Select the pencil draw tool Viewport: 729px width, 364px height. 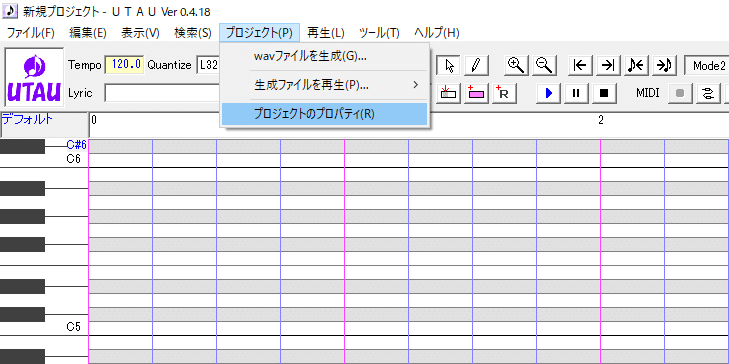pyautogui.click(x=476, y=66)
